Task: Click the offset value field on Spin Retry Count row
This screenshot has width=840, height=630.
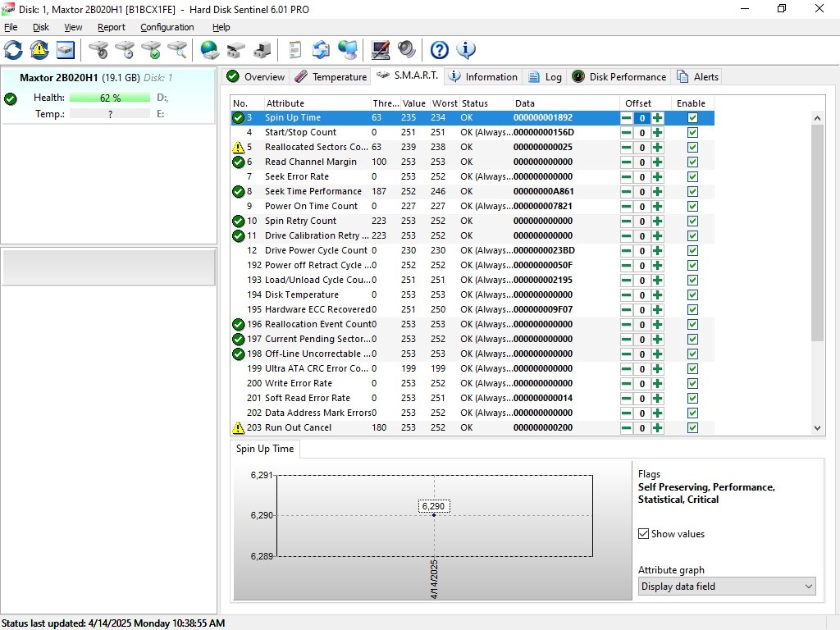Action: coord(641,221)
